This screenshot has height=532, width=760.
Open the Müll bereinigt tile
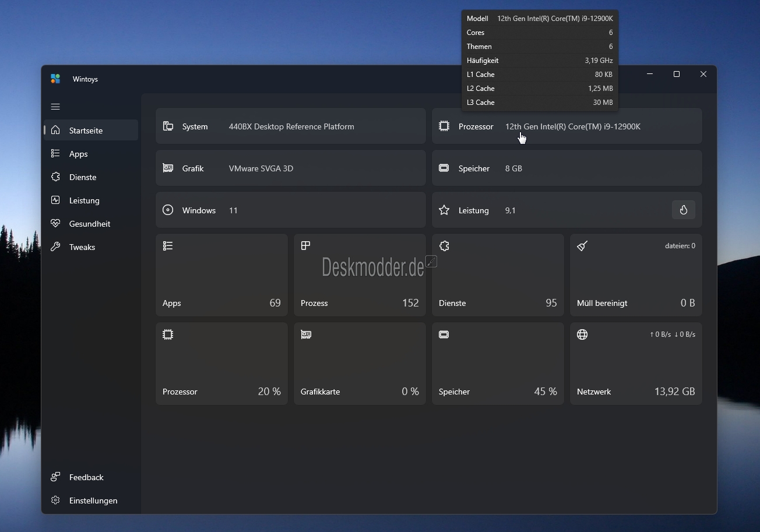click(x=636, y=275)
